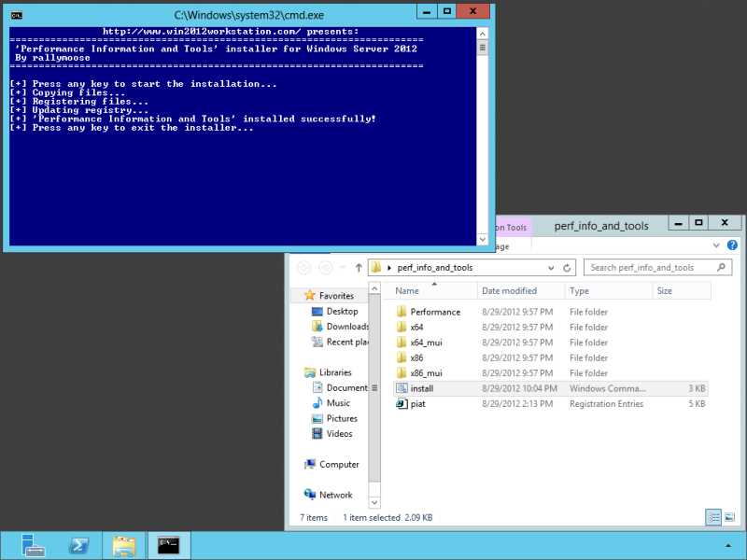Close the cmd.exe installer window
The width and height of the screenshot is (747, 560).
[x=472, y=11]
